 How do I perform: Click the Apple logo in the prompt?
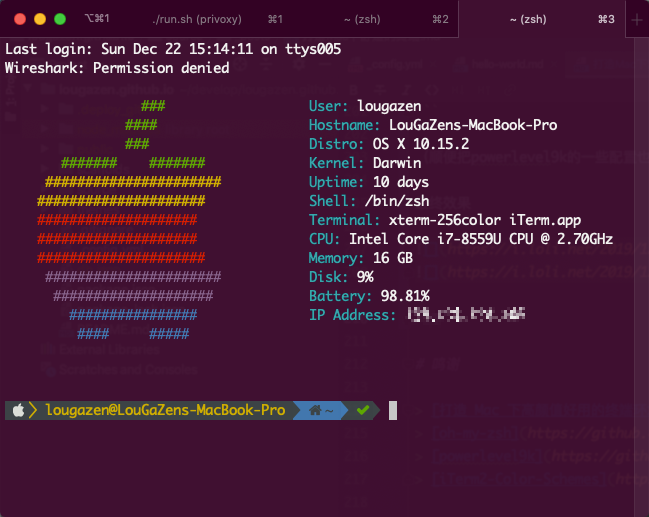[18, 411]
